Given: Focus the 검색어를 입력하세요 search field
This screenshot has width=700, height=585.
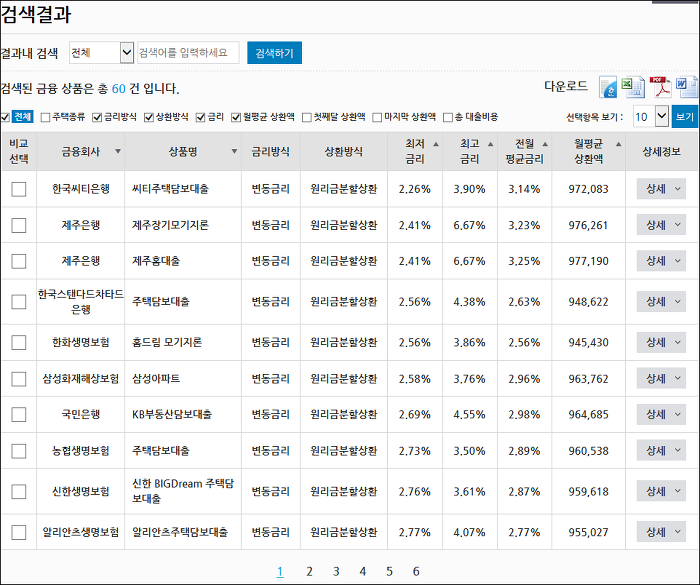Looking at the screenshot, I should 188,53.
